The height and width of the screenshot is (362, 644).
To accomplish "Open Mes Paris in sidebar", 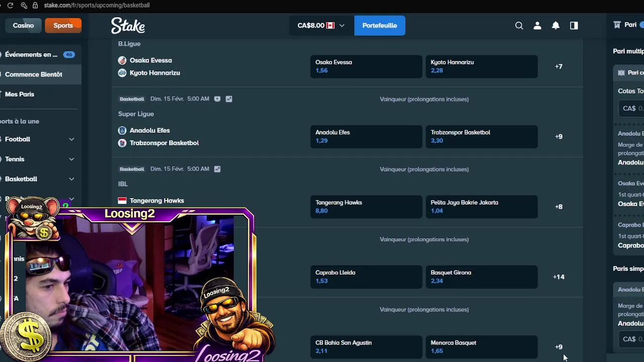I will click(40, 95).
